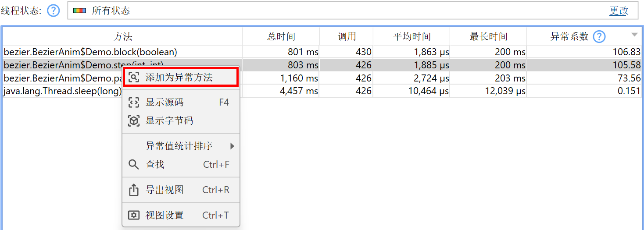The height and width of the screenshot is (230, 644).
Task: Select the Demo.block(boolean) method row
Action: pos(90,52)
